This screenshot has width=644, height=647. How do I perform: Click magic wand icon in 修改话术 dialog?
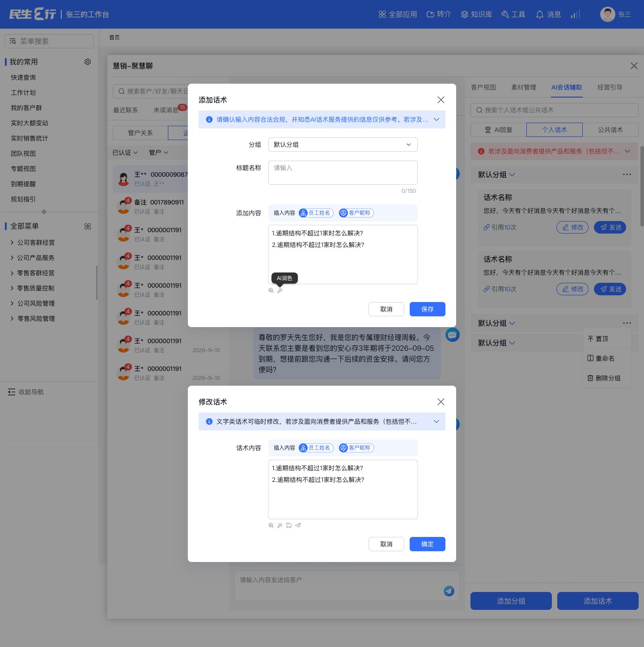(x=280, y=525)
